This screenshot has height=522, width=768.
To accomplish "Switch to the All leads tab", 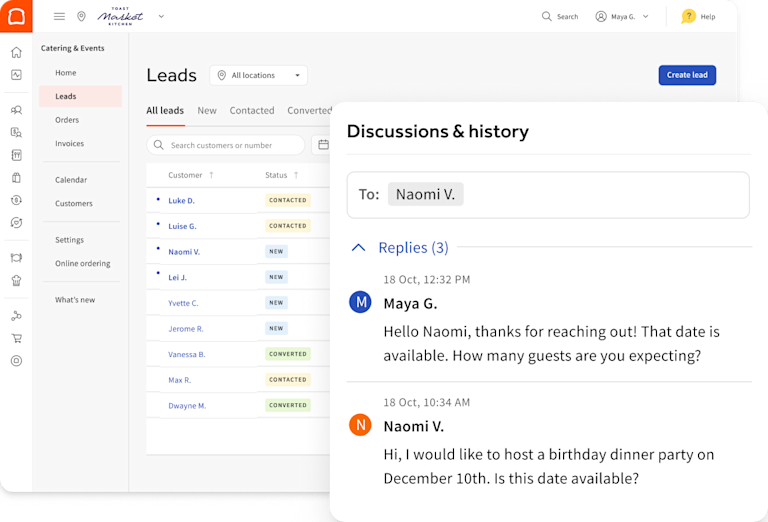I will click(x=165, y=111).
